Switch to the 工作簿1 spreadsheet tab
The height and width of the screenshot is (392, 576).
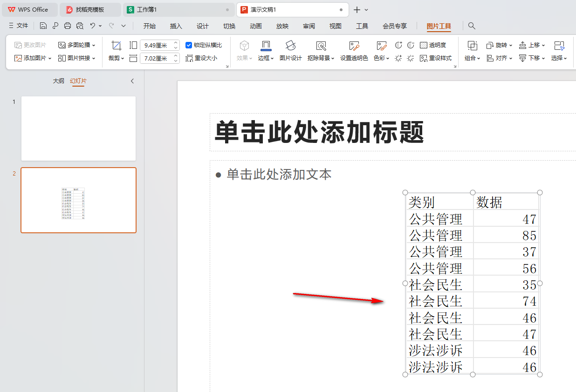click(x=179, y=9)
